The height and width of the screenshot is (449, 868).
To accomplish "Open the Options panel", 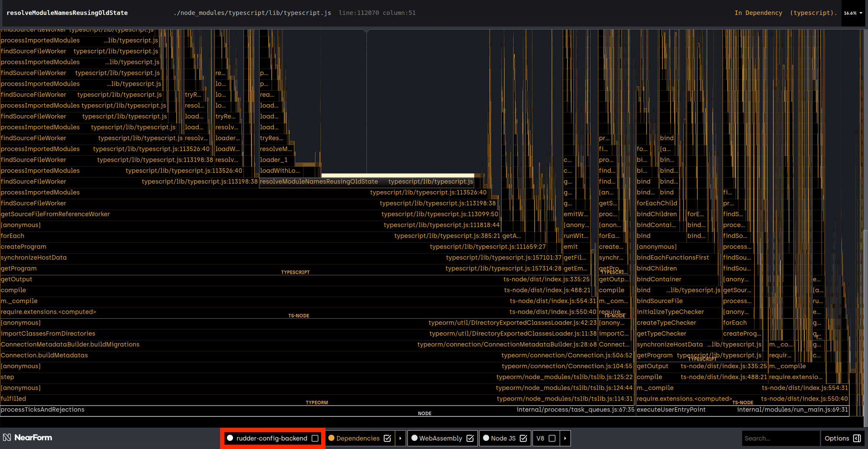I will 842,438.
